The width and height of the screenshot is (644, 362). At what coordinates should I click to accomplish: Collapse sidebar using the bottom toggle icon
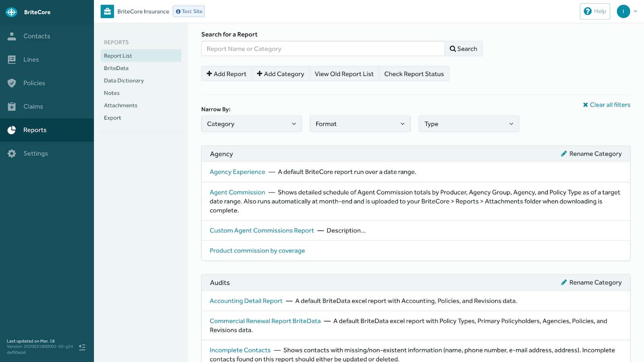82,347
